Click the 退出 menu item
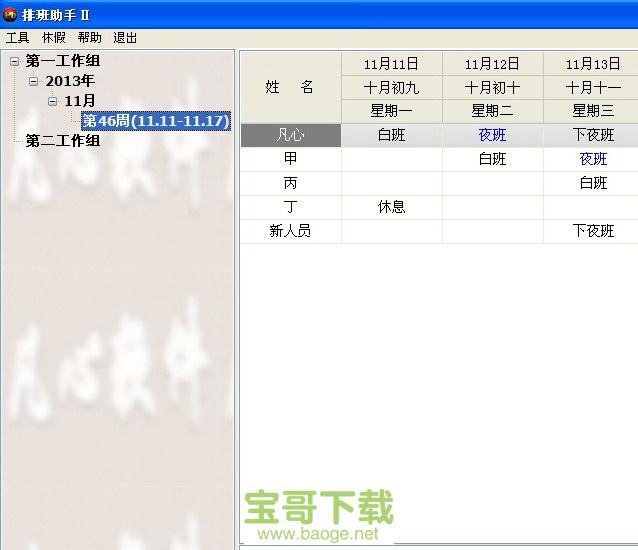 (125, 38)
